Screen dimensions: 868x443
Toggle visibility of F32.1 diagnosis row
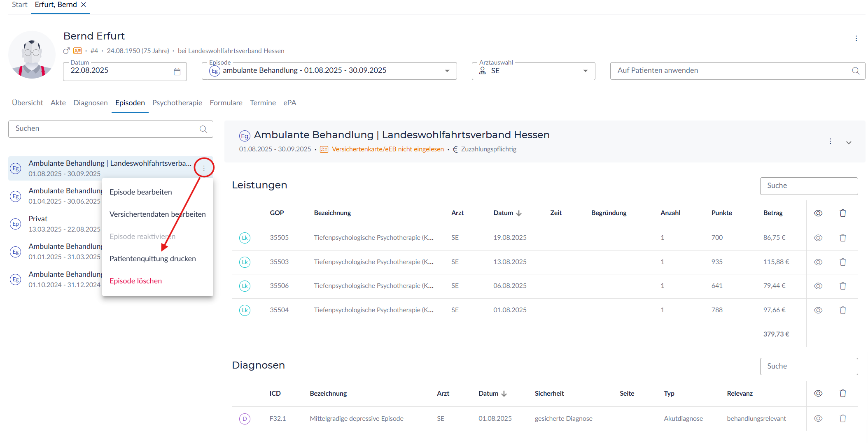coord(818,418)
